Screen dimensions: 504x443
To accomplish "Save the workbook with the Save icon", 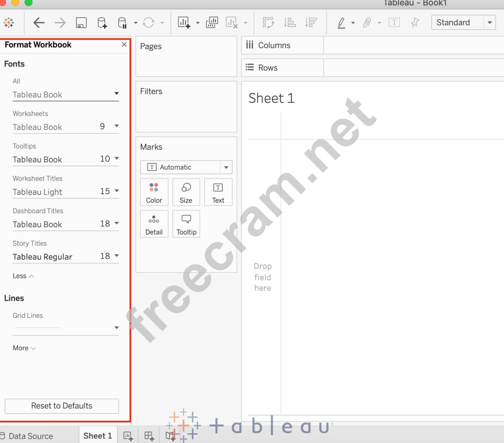I will [81, 23].
